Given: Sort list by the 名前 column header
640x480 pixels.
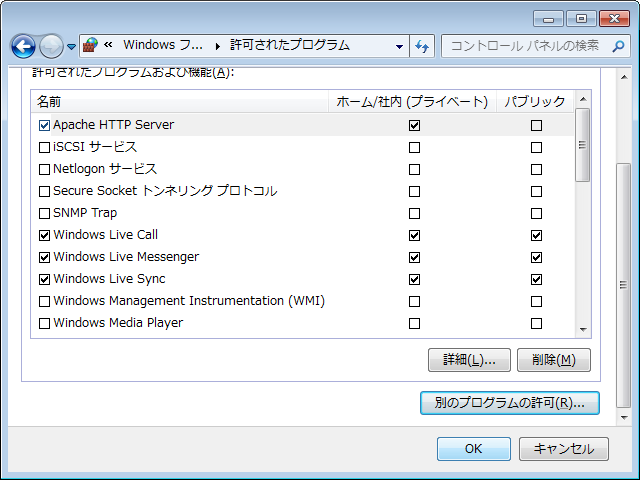Looking at the screenshot, I should (180, 101).
